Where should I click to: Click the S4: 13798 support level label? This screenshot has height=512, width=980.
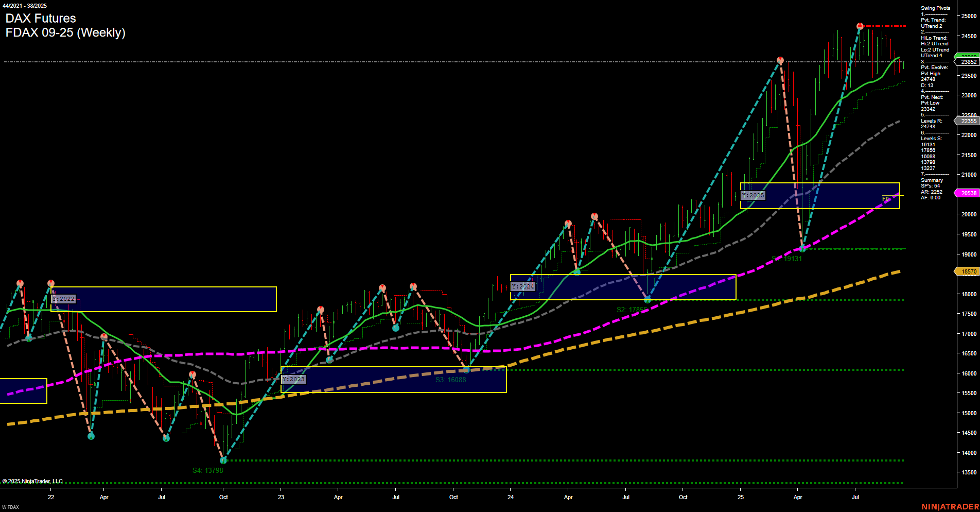(208, 470)
